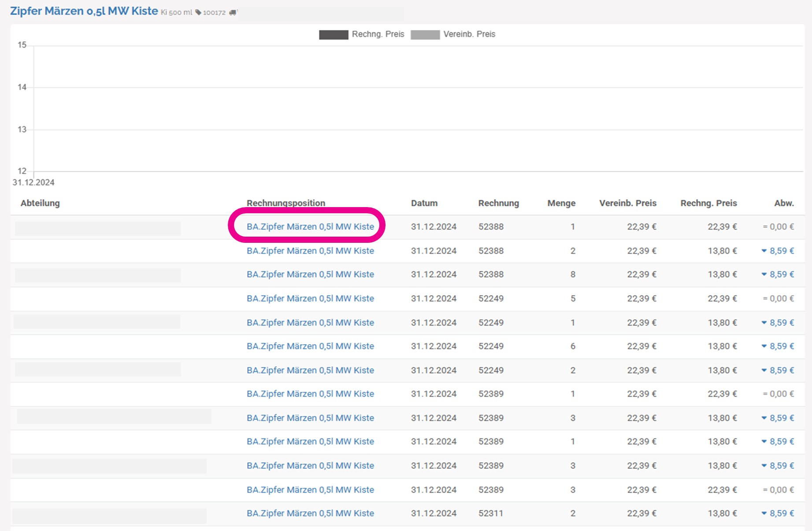Click invoice number 52311
This screenshot has height=531, width=812.
(491, 513)
